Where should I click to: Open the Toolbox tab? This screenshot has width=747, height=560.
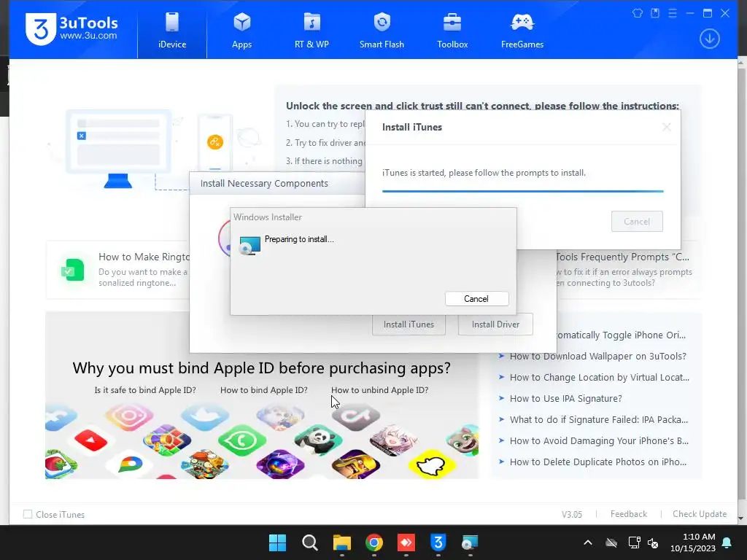[x=452, y=31]
